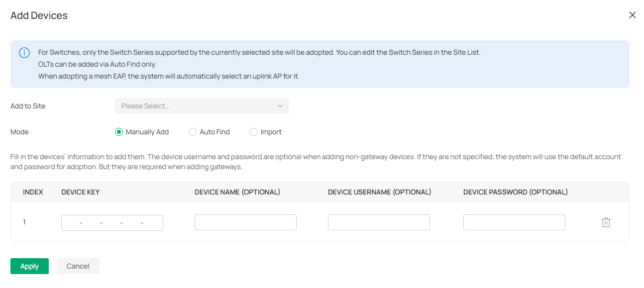
Task: Close the Add Devices dialog
Action: tap(632, 15)
